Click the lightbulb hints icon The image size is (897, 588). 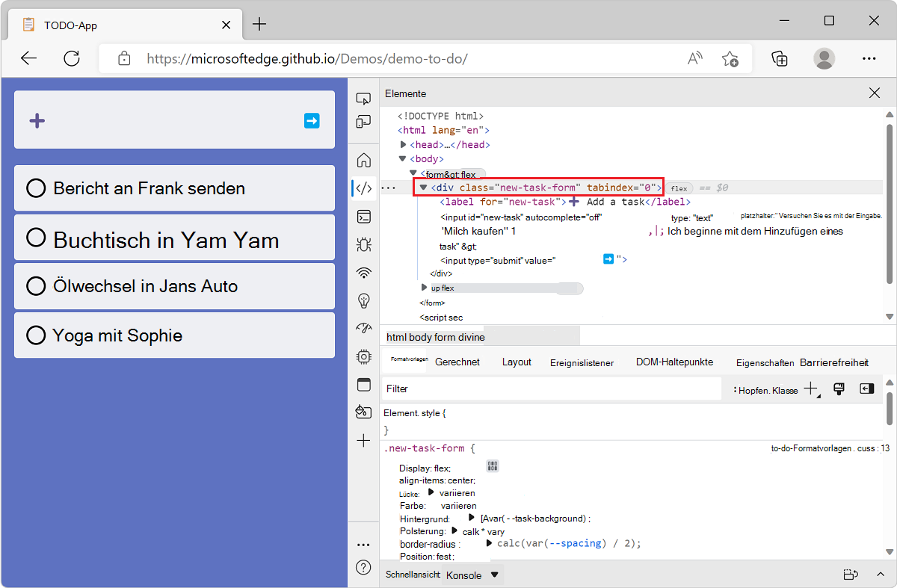pos(363,300)
